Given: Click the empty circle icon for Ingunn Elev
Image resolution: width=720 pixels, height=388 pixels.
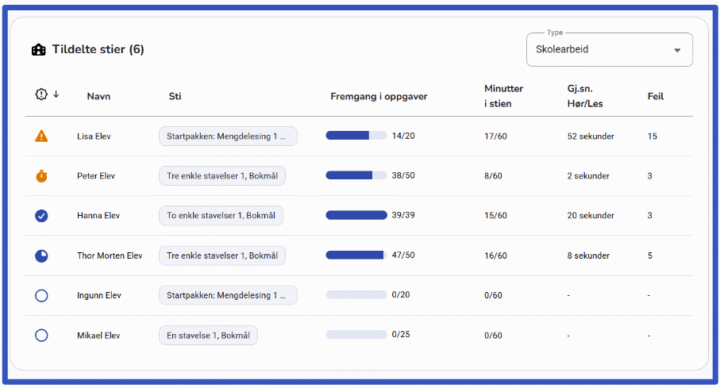Looking at the screenshot, I should (41, 296).
